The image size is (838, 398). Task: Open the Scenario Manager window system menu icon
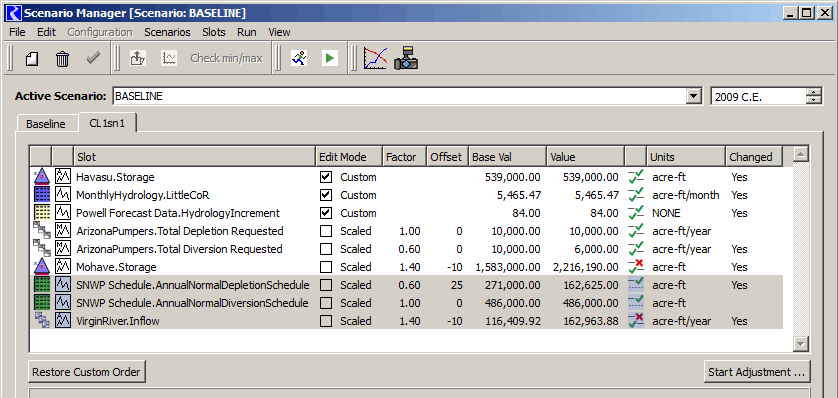15,12
